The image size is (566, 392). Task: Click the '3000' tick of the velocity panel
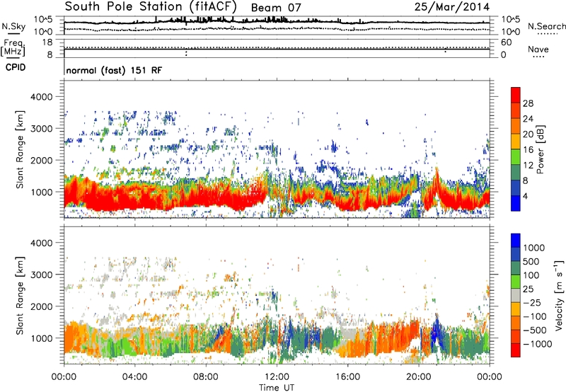click(x=42, y=275)
